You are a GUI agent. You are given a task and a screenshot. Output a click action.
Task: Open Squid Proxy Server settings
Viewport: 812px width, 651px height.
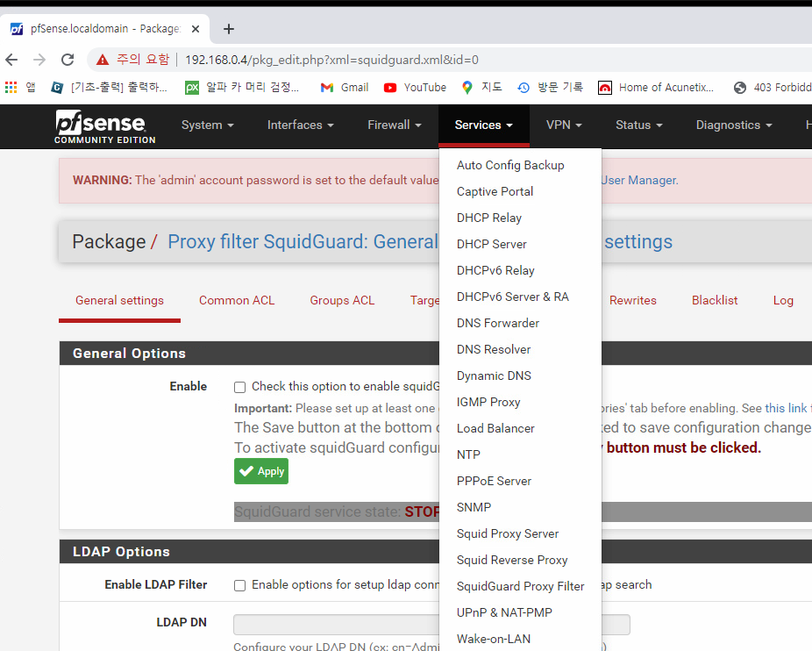[520, 533]
